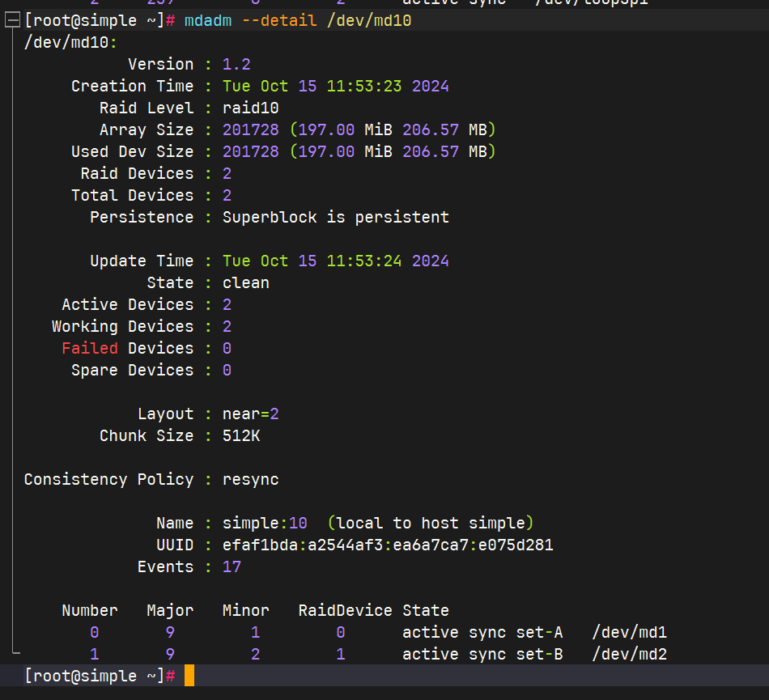This screenshot has width=769, height=700.
Task: Click the /dev/md10 argument in the command
Action: pos(369,21)
